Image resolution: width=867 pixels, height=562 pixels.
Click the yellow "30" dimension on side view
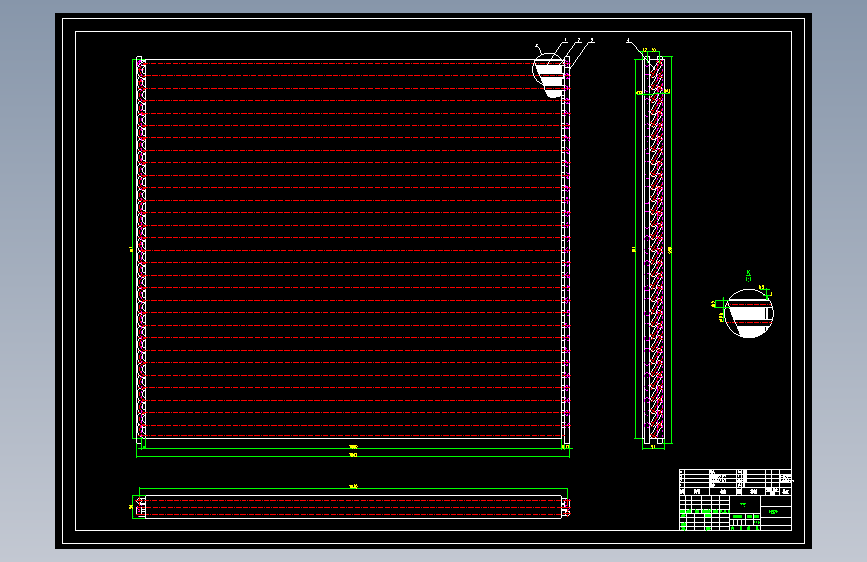pos(654,50)
